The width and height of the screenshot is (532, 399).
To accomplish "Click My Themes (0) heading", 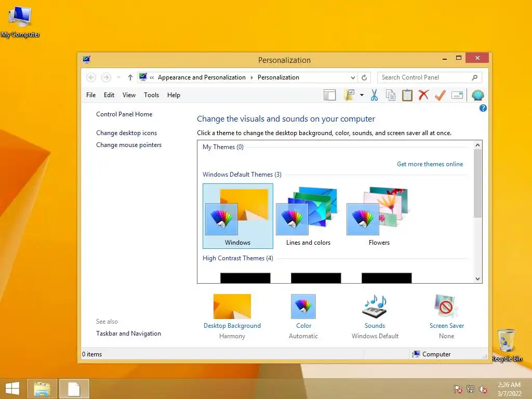I will pyautogui.click(x=223, y=147).
